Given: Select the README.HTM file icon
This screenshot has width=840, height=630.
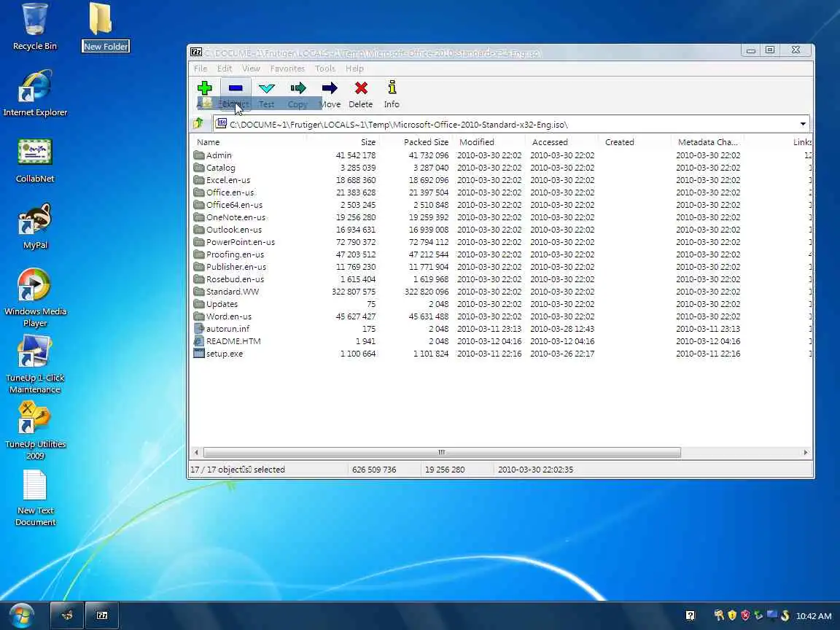Looking at the screenshot, I should pyautogui.click(x=199, y=341).
